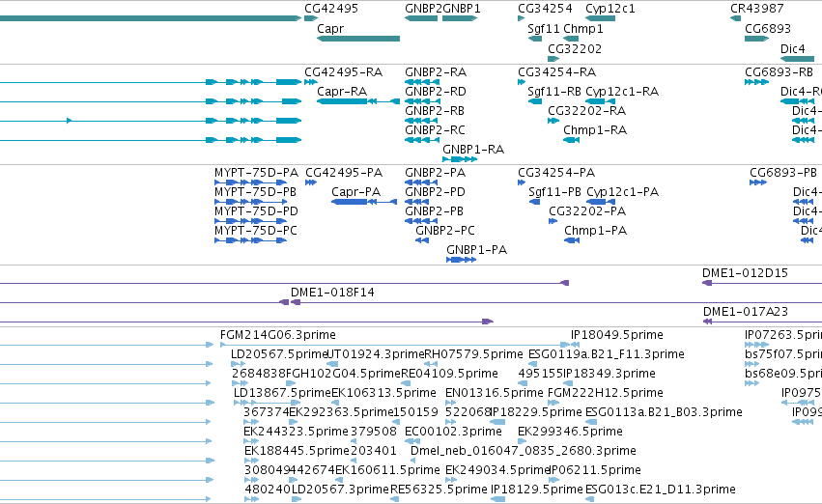Screen dimensions: 822x504
Task: Select the MYPT-75D-PD protein label
Action: click(256, 211)
